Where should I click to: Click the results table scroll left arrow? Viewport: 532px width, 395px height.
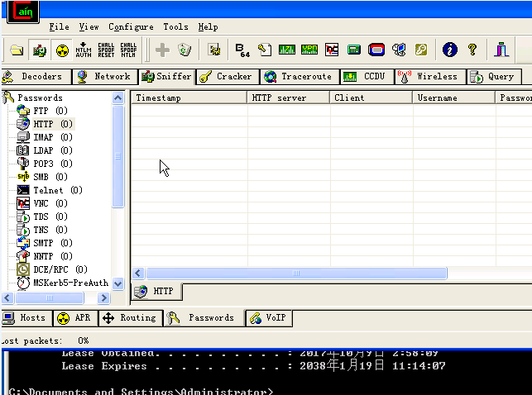[138, 273]
